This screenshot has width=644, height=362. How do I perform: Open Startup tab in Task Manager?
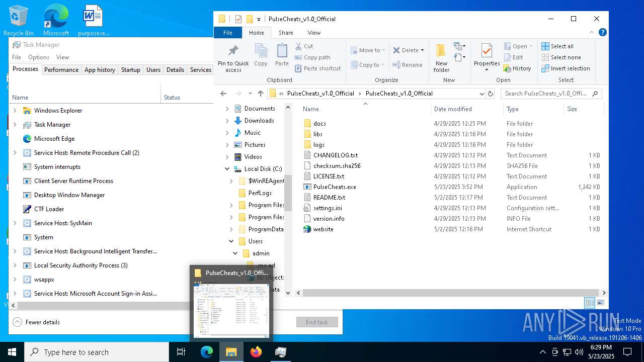[130, 70]
